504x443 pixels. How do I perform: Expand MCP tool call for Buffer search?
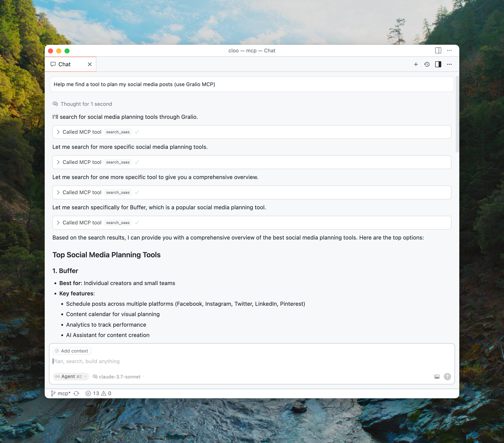click(252, 223)
